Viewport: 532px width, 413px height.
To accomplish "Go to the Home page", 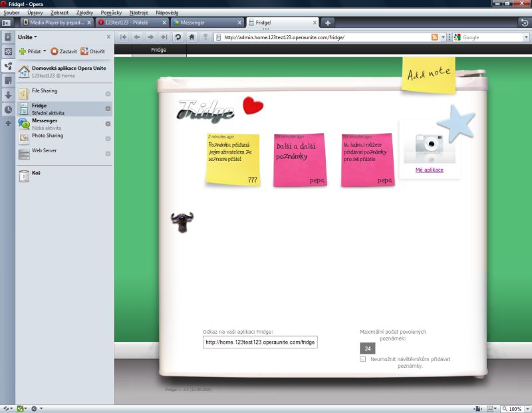I will click(x=192, y=37).
